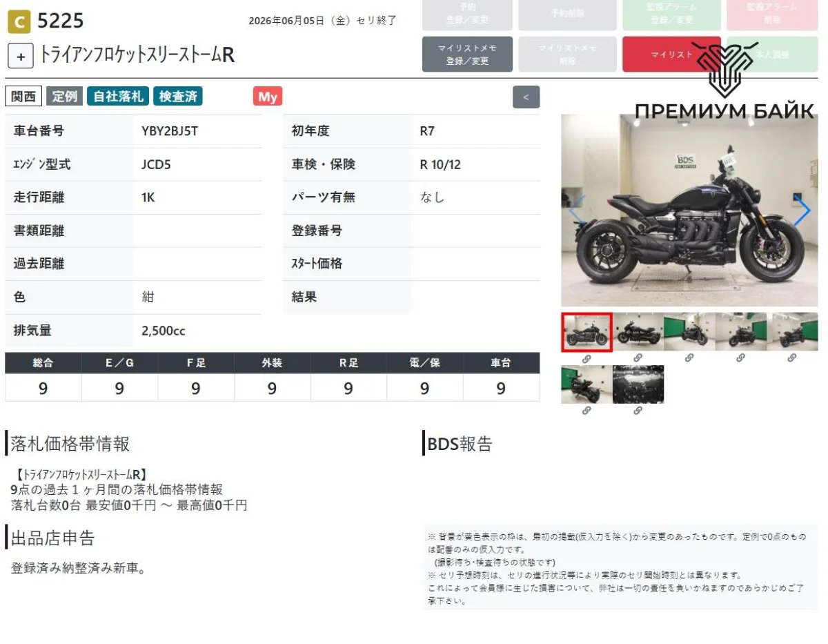Image resolution: width=828 pixels, height=644 pixels.
Task: Click the green 監視アラーム 登録/変更 button
Action: click(x=671, y=14)
